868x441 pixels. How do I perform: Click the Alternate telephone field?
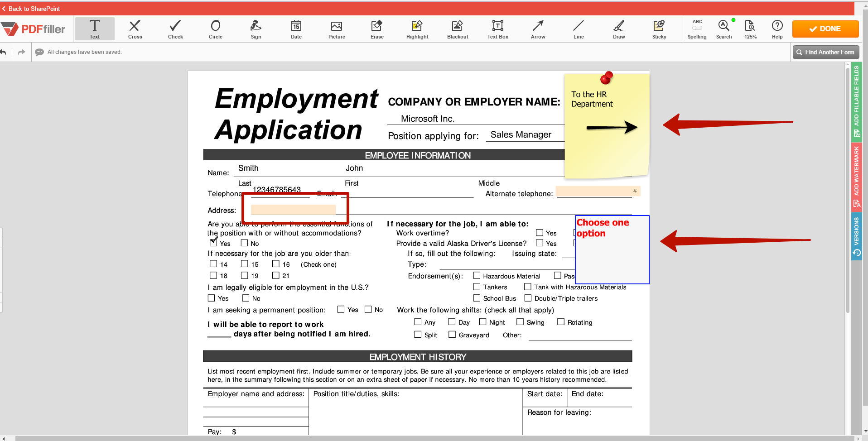598,191
